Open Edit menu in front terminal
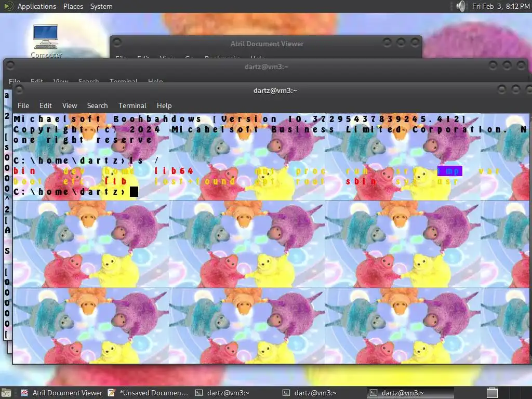 point(46,105)
